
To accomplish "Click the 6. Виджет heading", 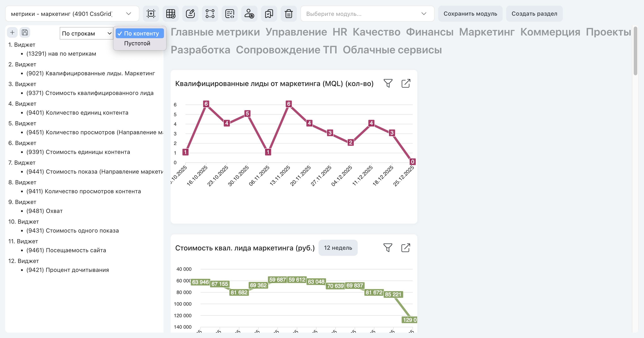I will coord(22,143).
